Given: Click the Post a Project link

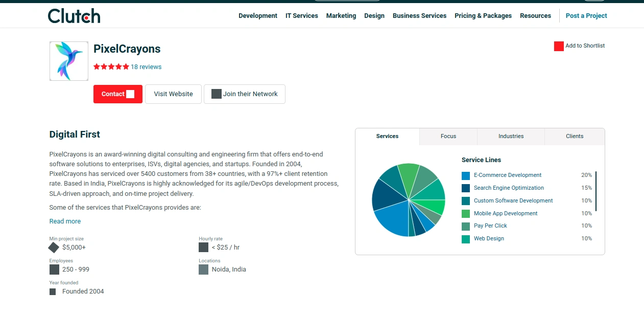Looking at the screenshot, I should pyautogui.click(x=586, y=16).
